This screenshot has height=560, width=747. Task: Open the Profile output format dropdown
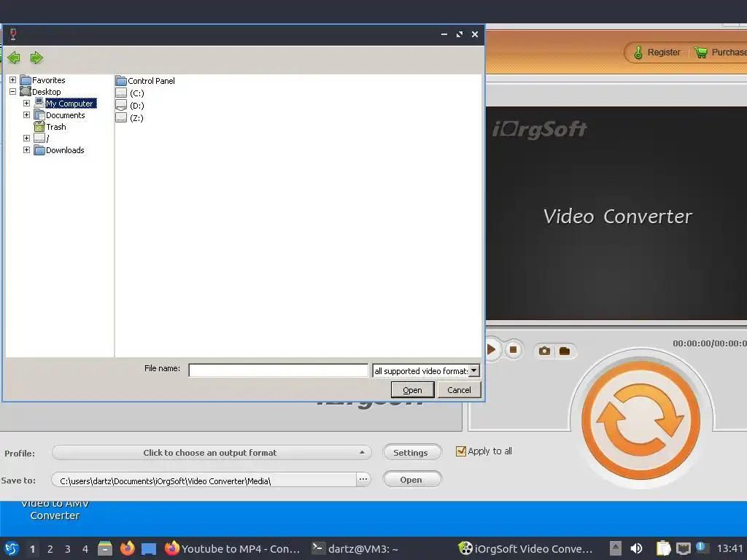(212, 452)
